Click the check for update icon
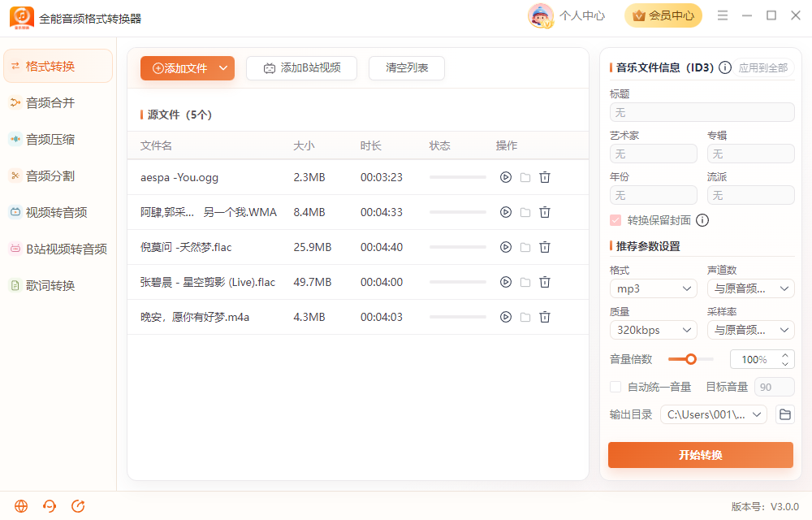The width and height of the screenshot is (812, 520). tap(78, 506)
